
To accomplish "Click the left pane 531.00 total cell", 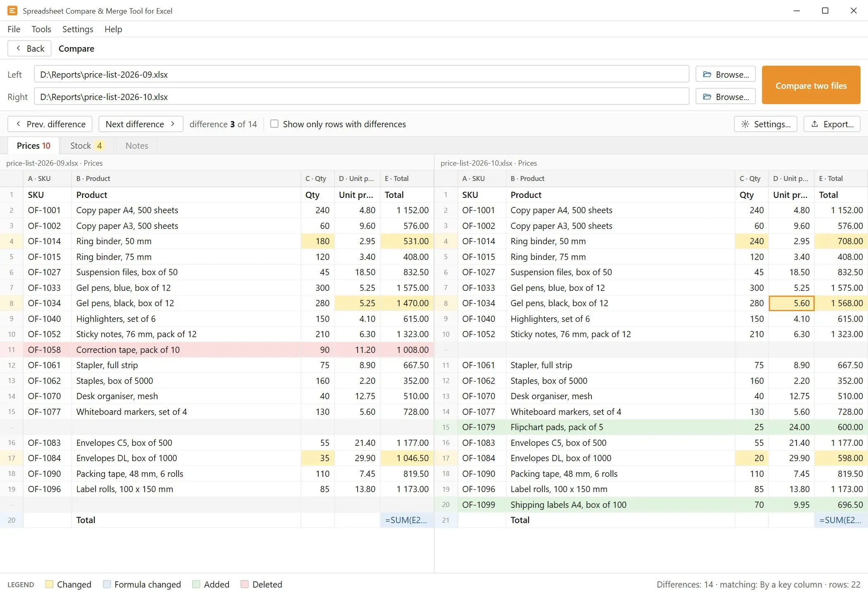I will click(x=407, y=241).
